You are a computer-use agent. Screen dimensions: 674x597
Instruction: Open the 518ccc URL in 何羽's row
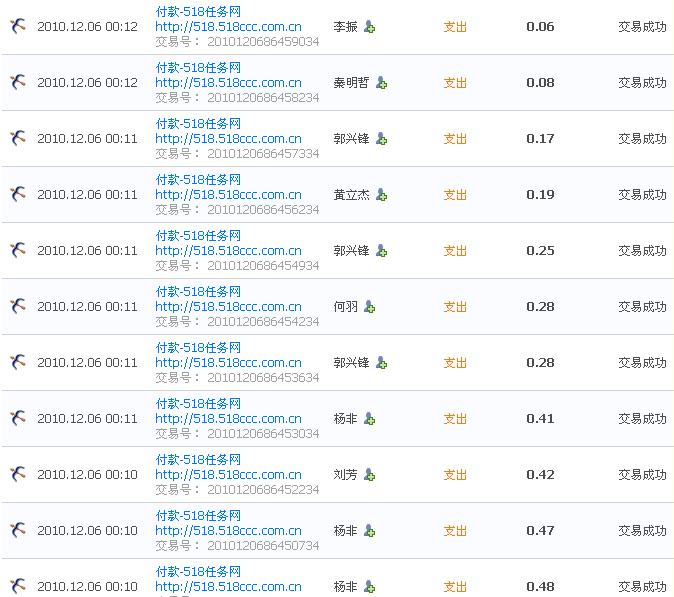[x=228, y=307]
